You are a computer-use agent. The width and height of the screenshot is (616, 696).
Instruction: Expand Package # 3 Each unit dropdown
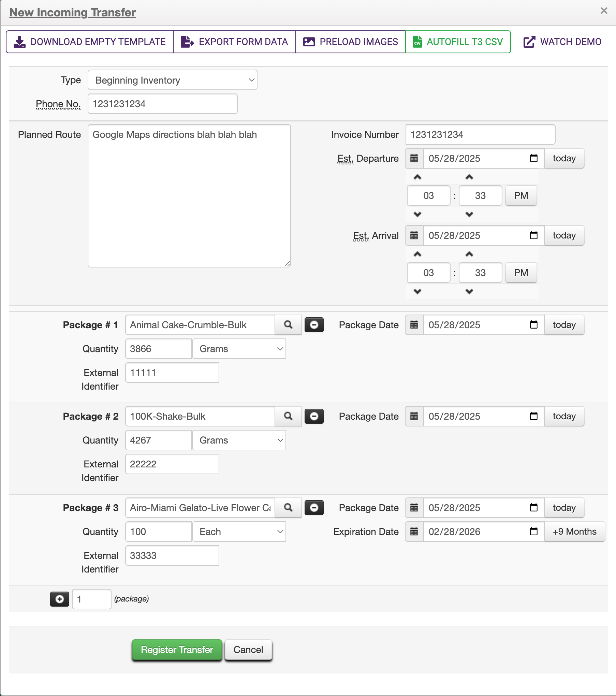(x=239, y=532)
